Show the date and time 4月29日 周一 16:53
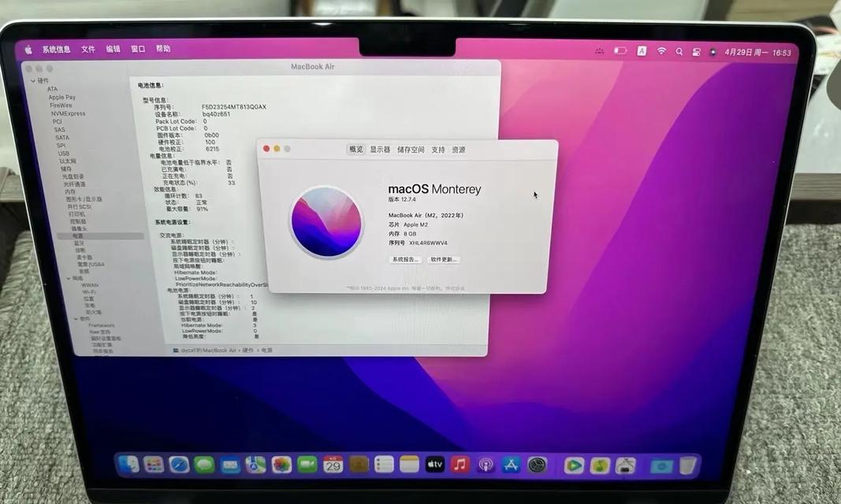This screenshot has width=841, height=504. [x=758, y=53]
